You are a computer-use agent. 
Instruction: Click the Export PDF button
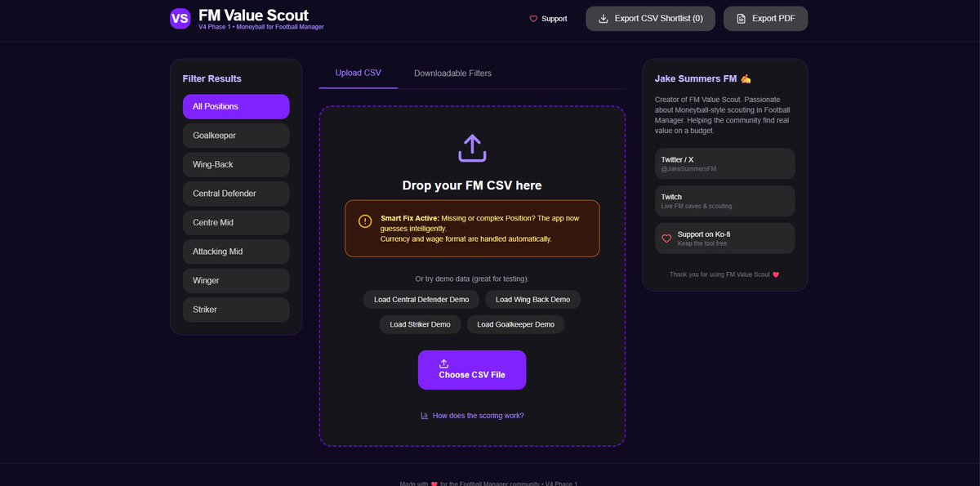pyautogui.click(x=765, y=19)
